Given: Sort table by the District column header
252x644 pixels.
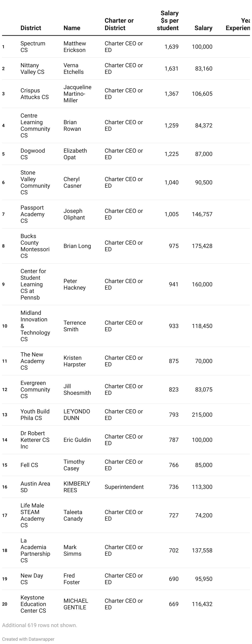Looking at the screenshot, I should [x=31, y=28].
